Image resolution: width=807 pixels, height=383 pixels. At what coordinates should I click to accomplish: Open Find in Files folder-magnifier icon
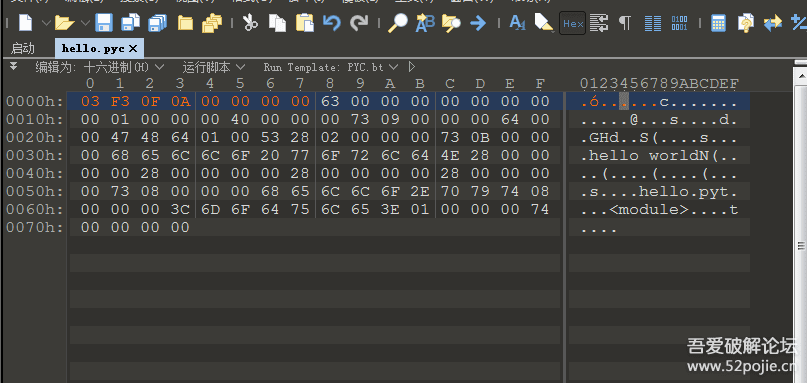coord(451,23)
